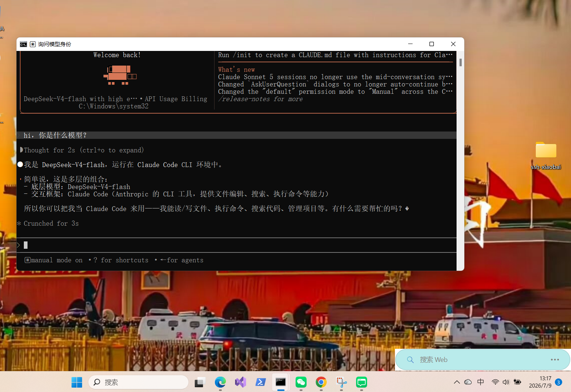The height and width of the screenshot is (392, 571).
Task: Click the 'C:\Windows\system32' path text
Action: coord(114,106)
